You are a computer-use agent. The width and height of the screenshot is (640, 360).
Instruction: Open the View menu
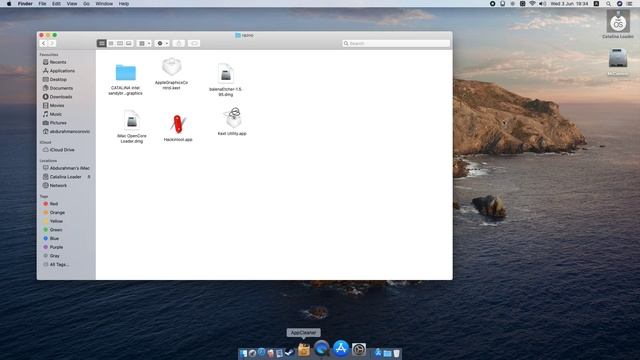(72, 4)
